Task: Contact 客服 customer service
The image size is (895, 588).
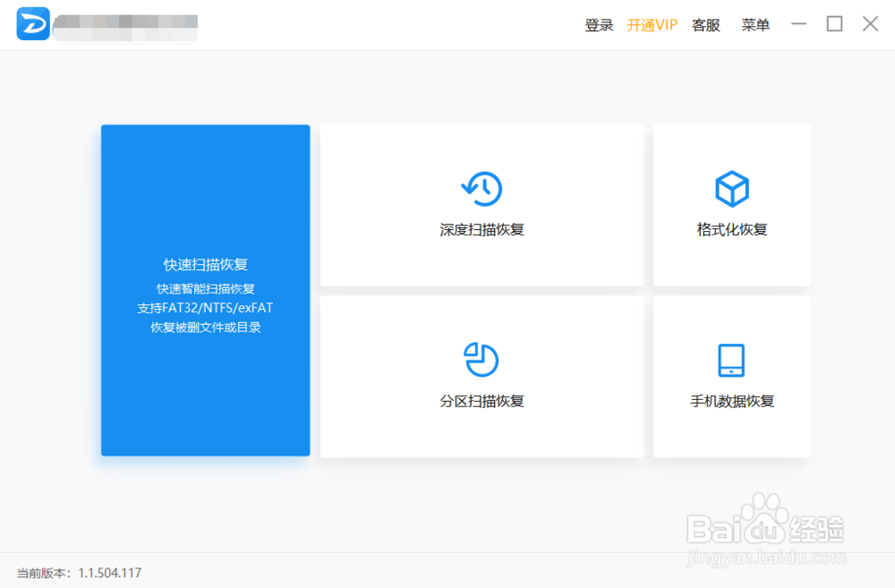Action: pos(705,24)
